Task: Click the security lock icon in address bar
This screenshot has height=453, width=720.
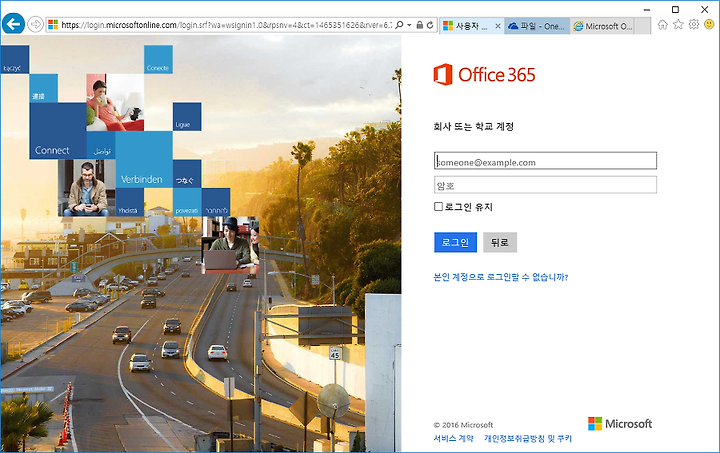Action: pos(419,25)
